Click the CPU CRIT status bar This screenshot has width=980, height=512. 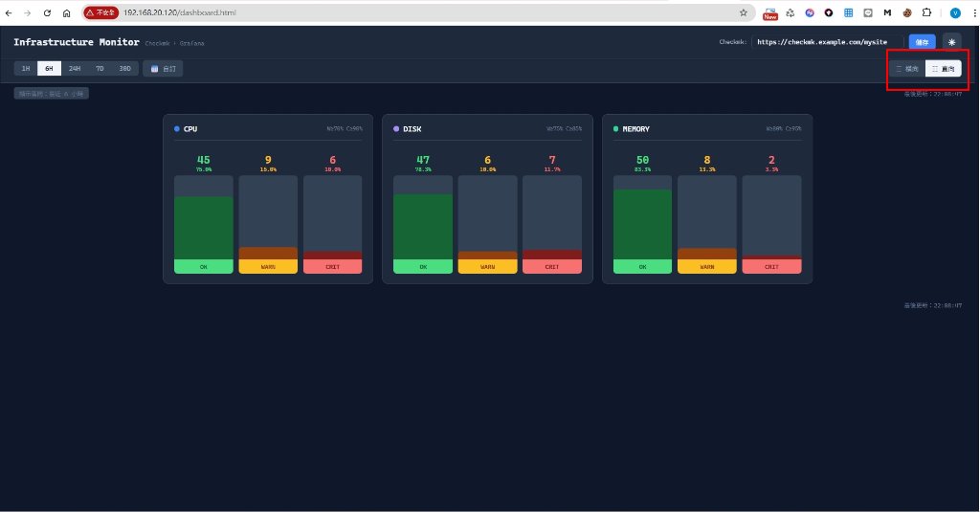pyautogui.click(x=332, y=225)
